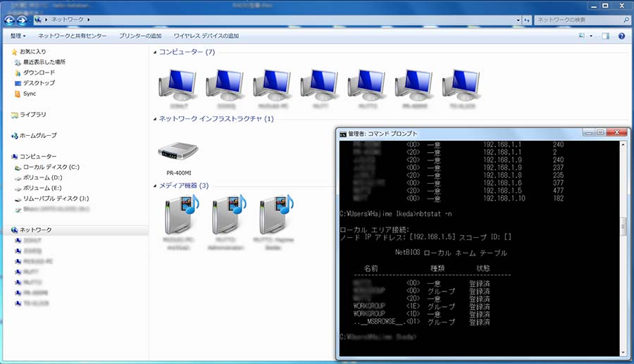Open the Sync folder in favorites
Image resolution: width=634 pixels, height=364 pixels.
click(29, 94)
